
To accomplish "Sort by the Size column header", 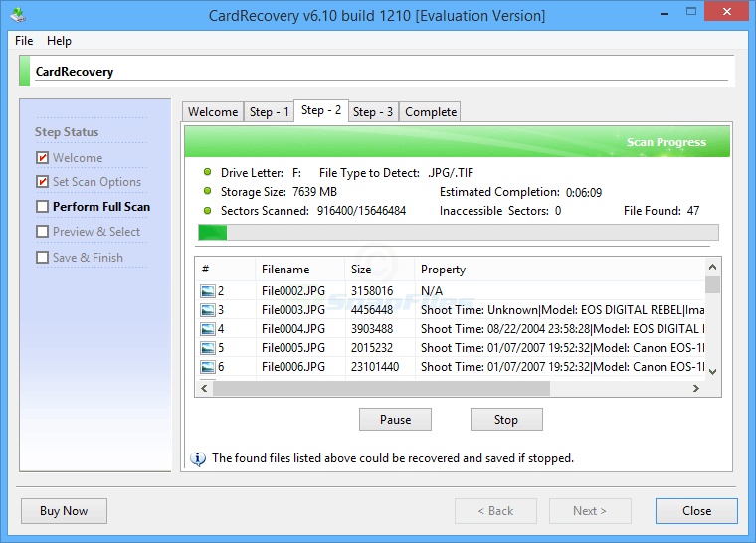I will click(x=380, y=270).
